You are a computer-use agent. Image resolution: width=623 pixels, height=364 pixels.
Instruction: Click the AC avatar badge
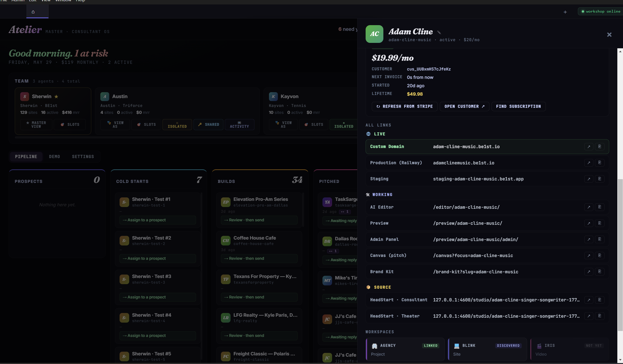point(374,34)
